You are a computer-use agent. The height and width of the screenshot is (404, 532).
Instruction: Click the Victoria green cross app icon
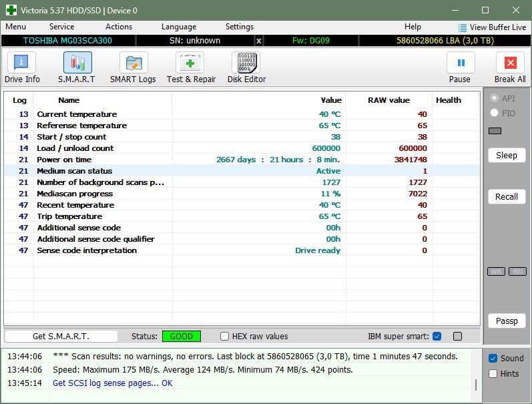pos(11,10)
